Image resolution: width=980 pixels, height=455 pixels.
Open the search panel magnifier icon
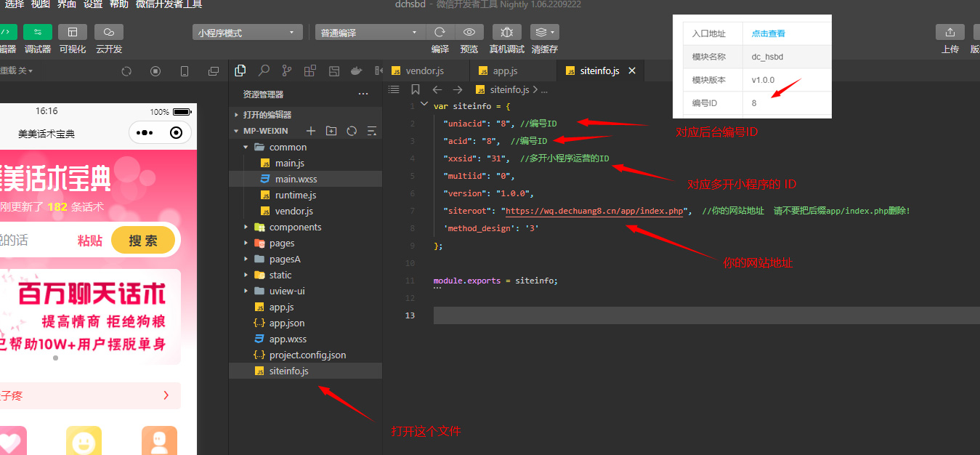coord(264,71)
